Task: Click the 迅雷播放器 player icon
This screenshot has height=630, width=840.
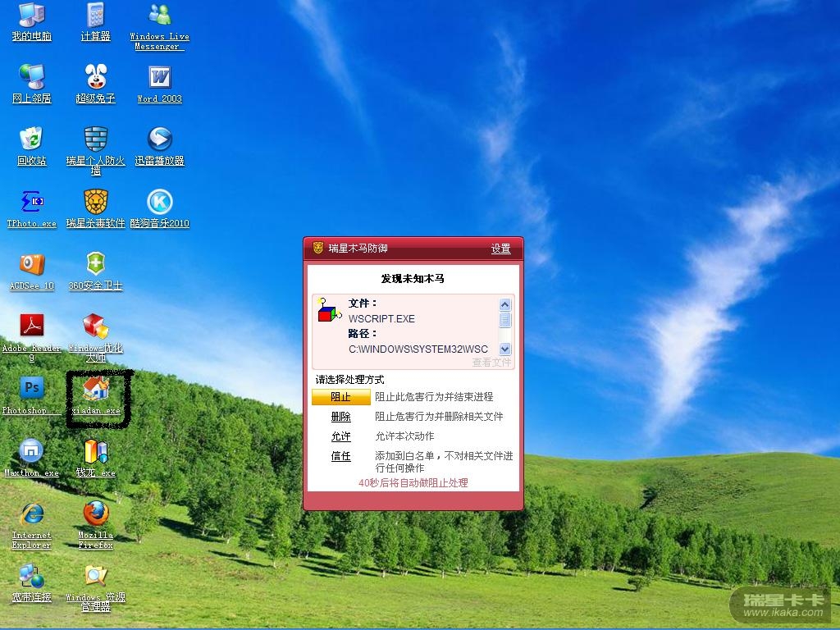Action: [159, 146]
